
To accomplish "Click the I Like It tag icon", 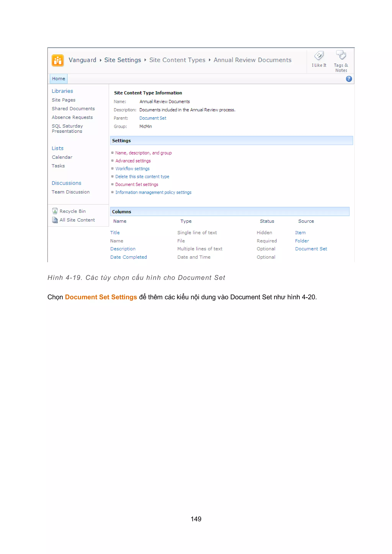I will tap(319, 56).
